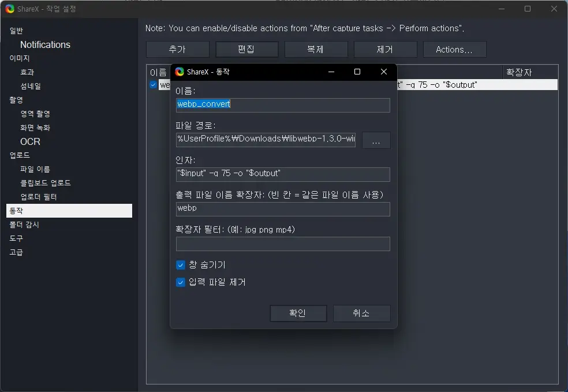Screen dimensions: 568x392
Task: Minimize the ShareX 동작 dialog
Action: 331,72
